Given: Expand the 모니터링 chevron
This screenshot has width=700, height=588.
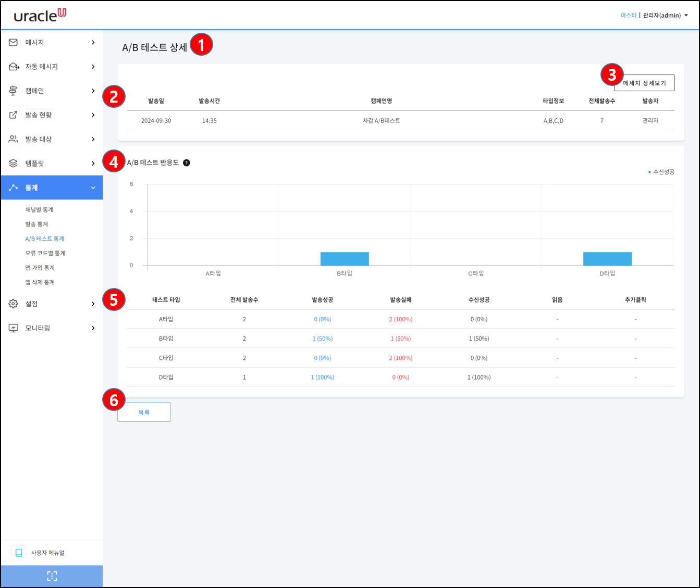Looking at the screenshot, I should [93, 328].
